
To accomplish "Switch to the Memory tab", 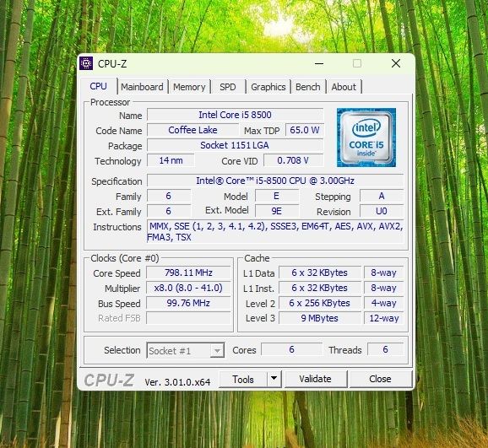I will [189, 87].
